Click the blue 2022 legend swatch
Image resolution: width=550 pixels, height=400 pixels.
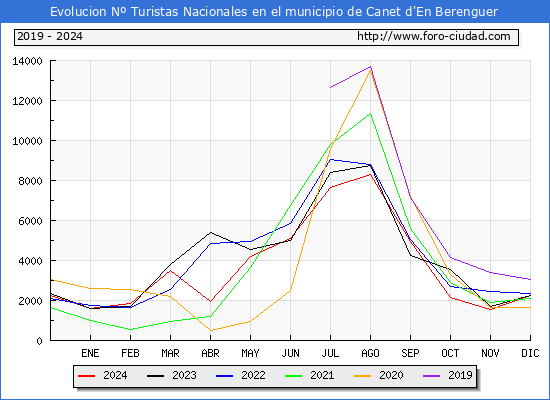click(224, 376)
